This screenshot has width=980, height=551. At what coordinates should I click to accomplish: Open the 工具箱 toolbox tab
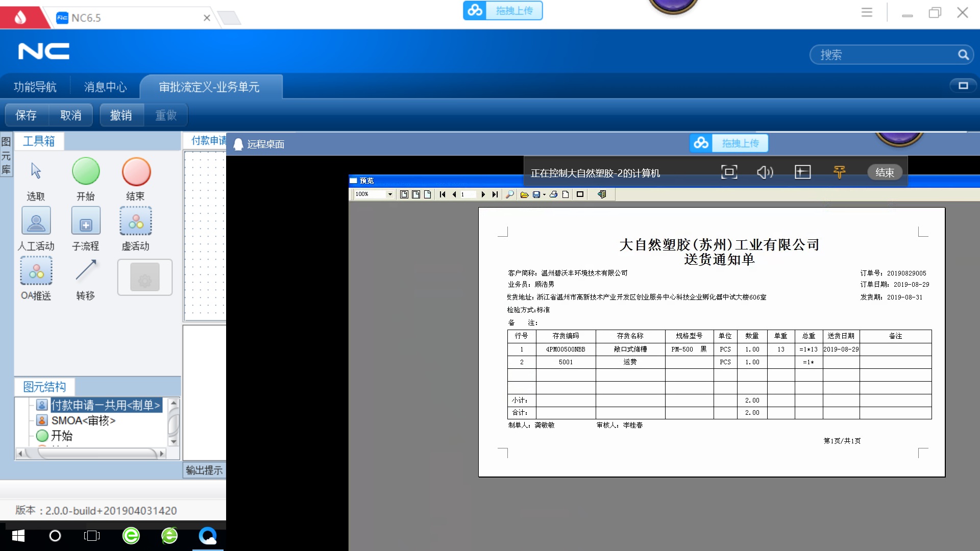pyautogui.click(x=39, y=141)
